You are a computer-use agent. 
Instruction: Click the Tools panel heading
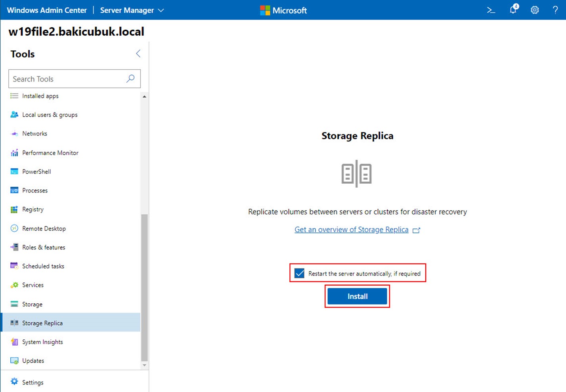23,54
